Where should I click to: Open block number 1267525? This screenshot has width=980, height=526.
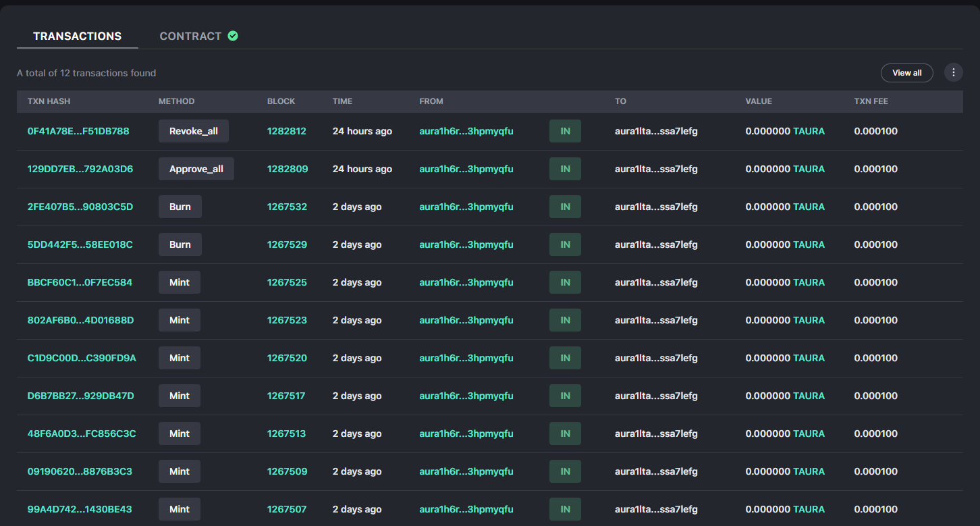[x=288, y=282]
